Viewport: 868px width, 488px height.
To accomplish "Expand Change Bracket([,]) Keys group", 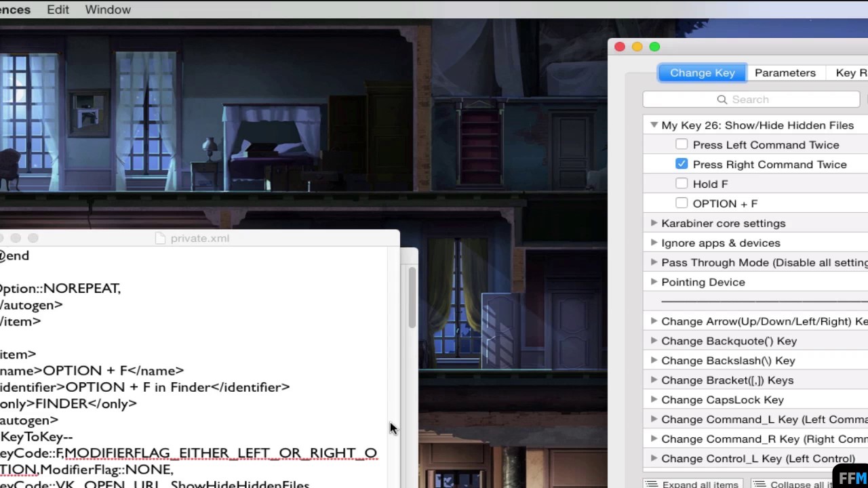I will (654, 380).
